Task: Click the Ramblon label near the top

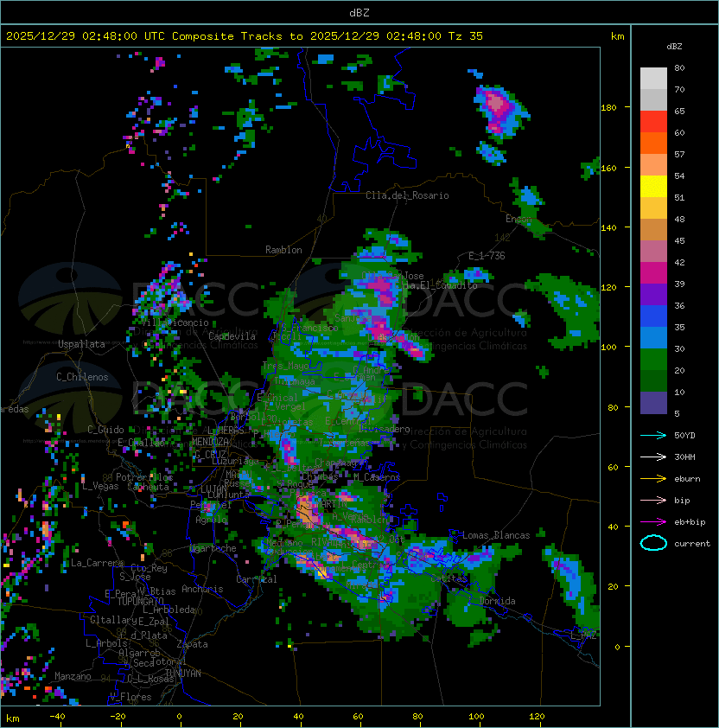Action: tap(283, 250)
